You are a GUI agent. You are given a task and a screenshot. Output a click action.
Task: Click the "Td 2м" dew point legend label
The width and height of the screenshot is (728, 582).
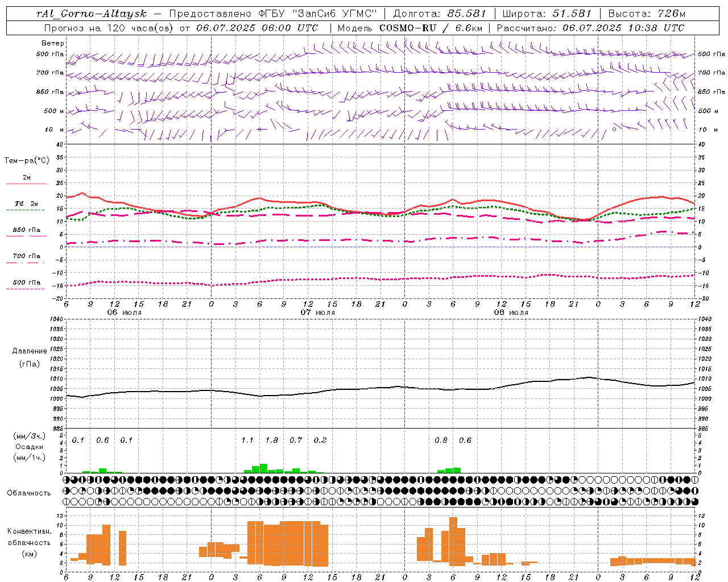click(x=27, y=203)
